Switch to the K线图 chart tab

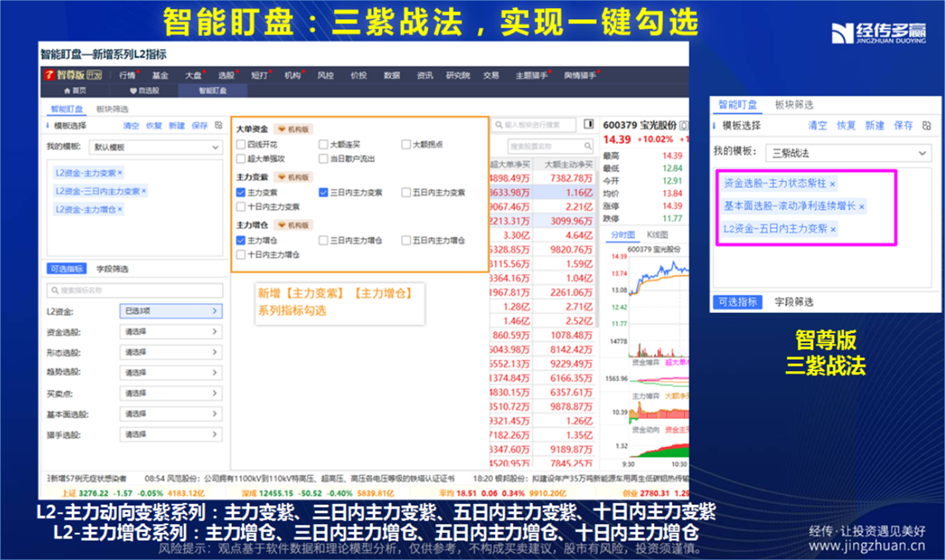657,235
